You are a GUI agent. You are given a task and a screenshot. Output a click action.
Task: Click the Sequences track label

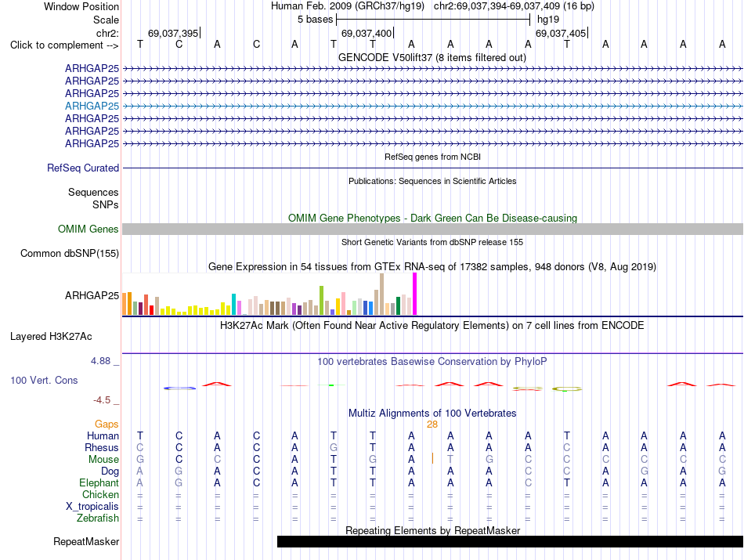pos(93,192)
